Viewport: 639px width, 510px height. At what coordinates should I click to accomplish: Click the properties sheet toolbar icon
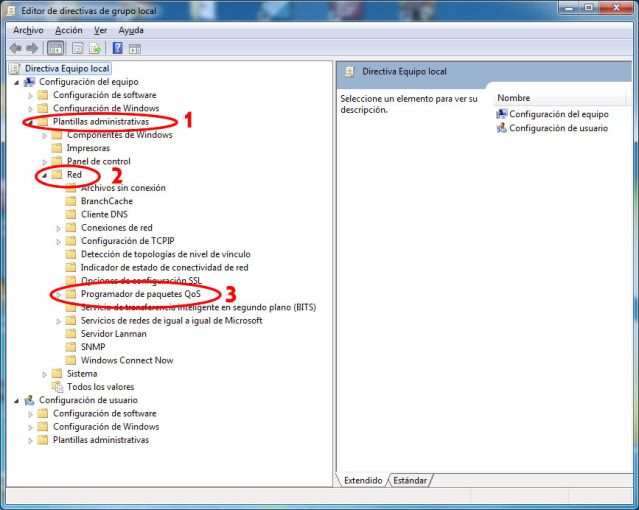pyautogui.click(x=77, y=49)
